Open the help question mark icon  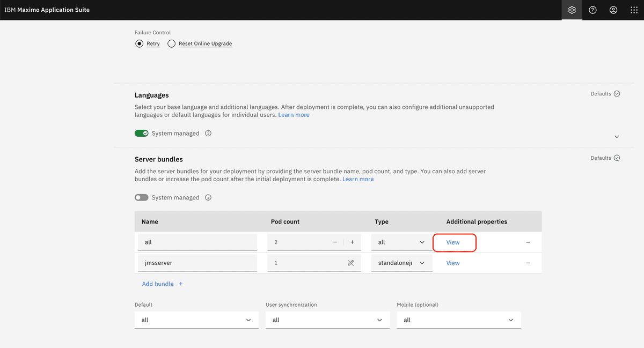click(x=592, y=10)
